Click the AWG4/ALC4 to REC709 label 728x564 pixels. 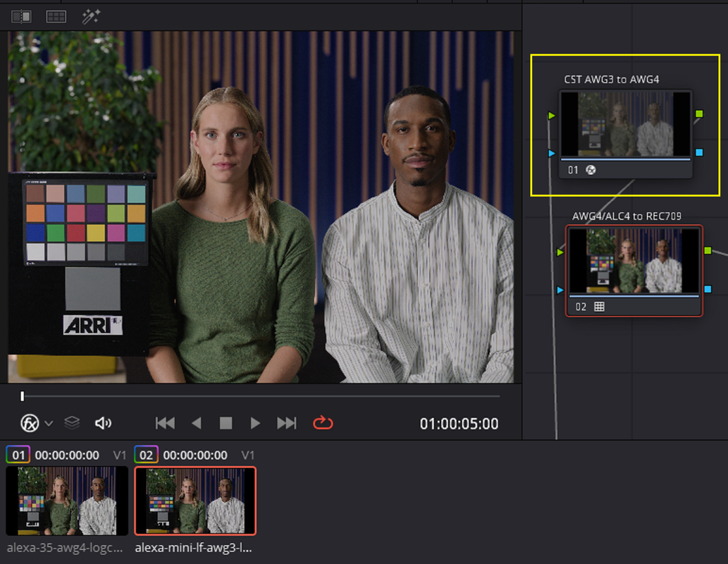point(627,216)
